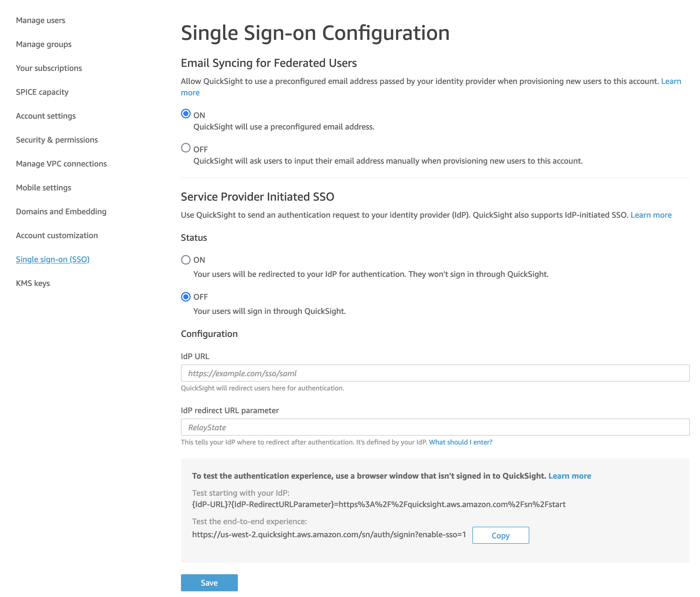700x597 pixels.
Task: Open KMS keys settings
Action: coord(33,283)
